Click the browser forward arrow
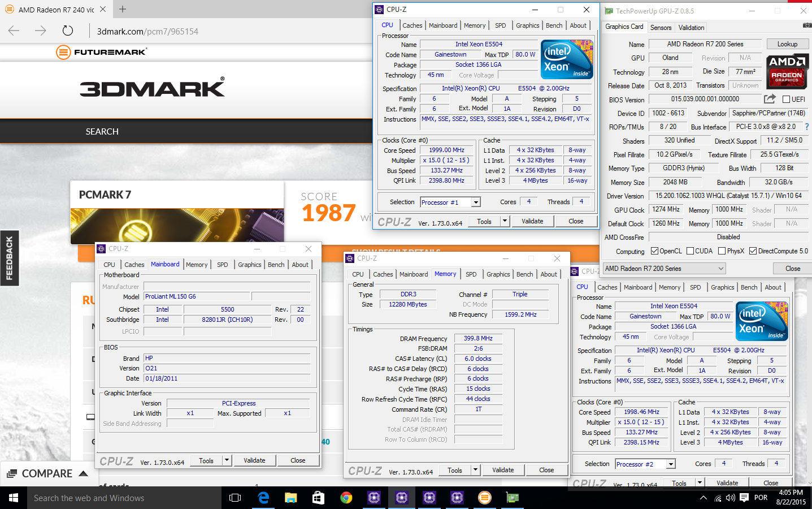 click(41, 31)
